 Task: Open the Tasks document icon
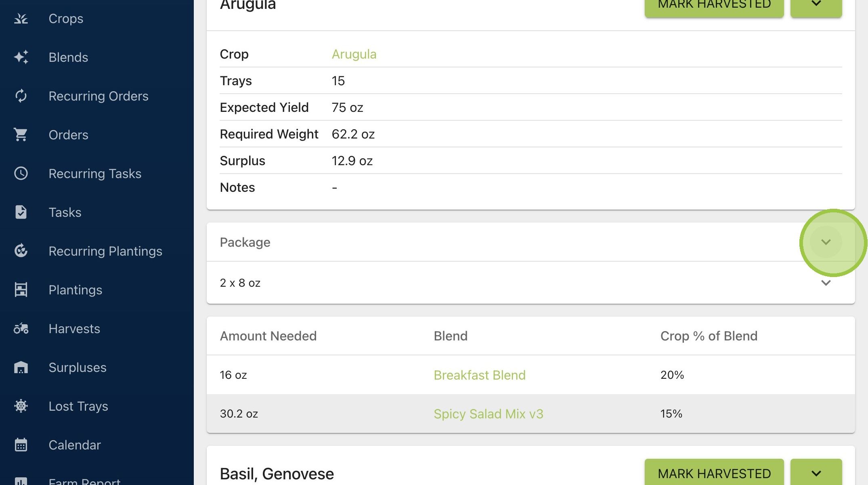click(21, 212)
